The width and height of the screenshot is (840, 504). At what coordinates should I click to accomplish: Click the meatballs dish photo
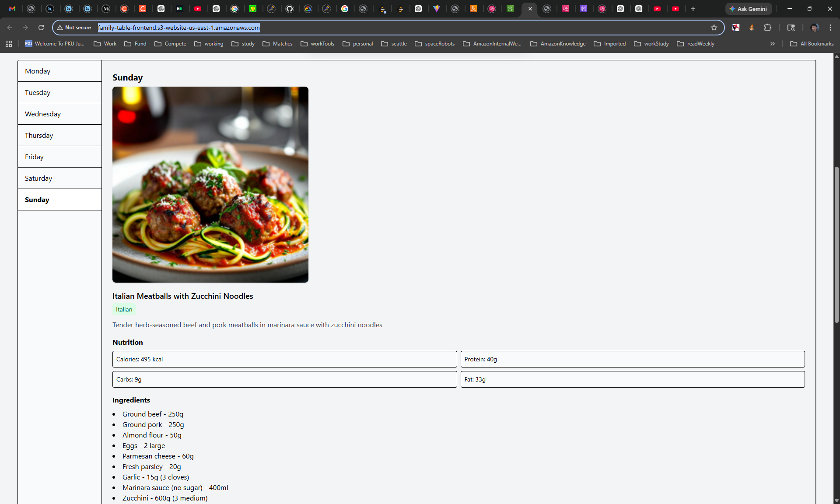click(210, 184)
